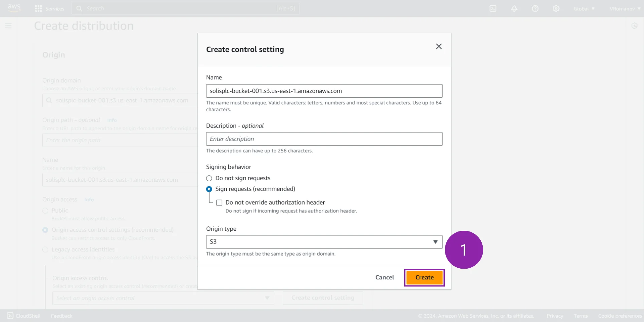This screenshot has width=644, height=322.
Task: Check Do not override authorization header
Action: click(219, 203)
